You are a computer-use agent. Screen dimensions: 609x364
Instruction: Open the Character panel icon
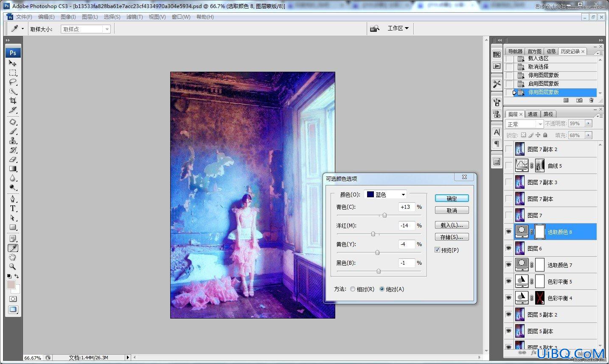pyautogui.click(x=497, y=132)
